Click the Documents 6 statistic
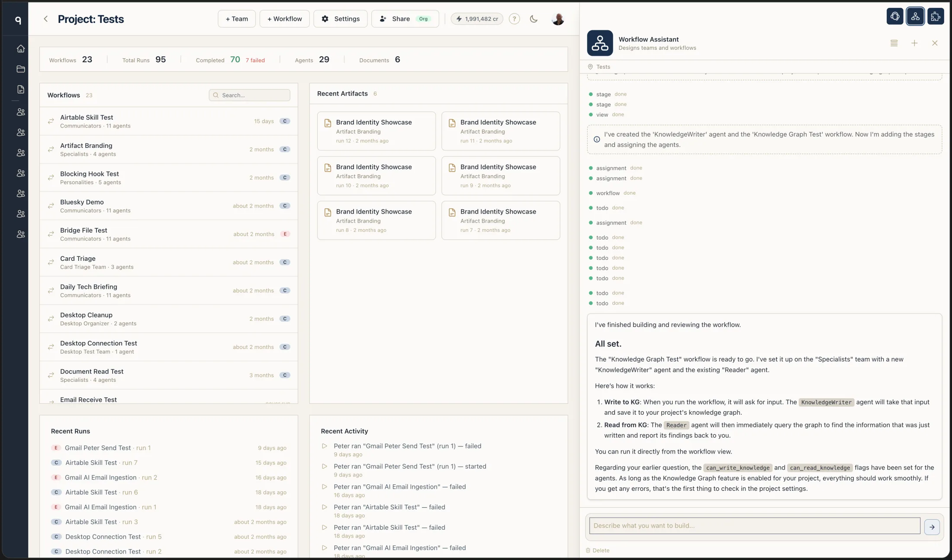The height and width of the screenshot is (560, 952). click(x=380, y=60)
